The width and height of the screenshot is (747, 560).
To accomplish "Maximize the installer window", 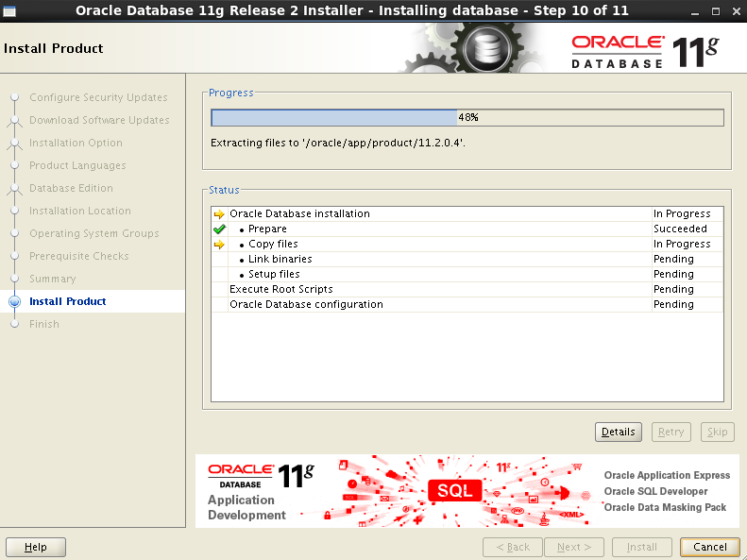I will (x=716, y=11).
